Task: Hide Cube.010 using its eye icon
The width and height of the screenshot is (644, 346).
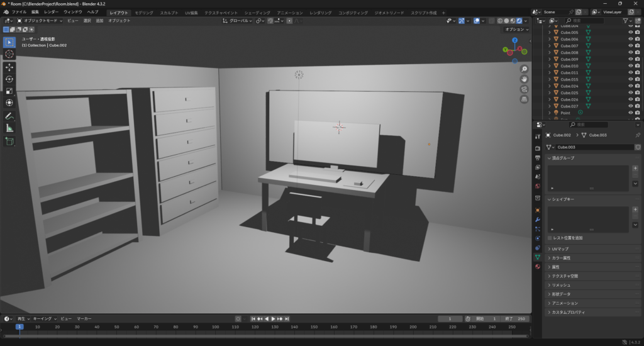Action: (x=630, y=66)
